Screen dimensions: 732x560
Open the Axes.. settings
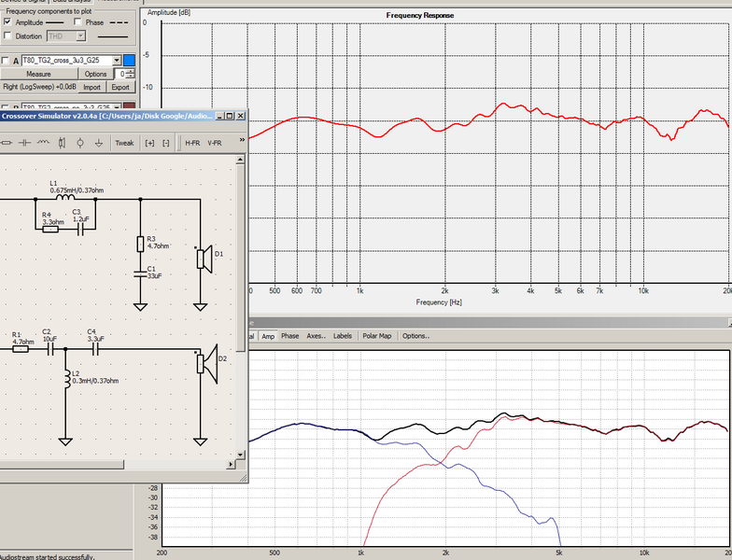tap(316, 336)
